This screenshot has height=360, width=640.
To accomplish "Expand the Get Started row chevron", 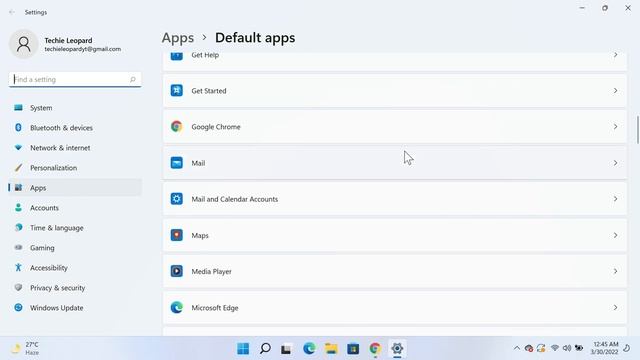I will point(615,91).
